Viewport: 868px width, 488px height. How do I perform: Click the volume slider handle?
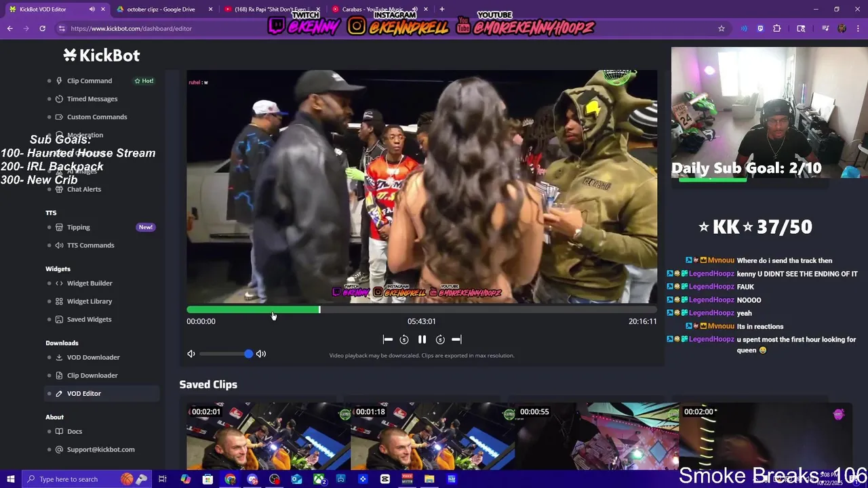(x=248, y=354)
